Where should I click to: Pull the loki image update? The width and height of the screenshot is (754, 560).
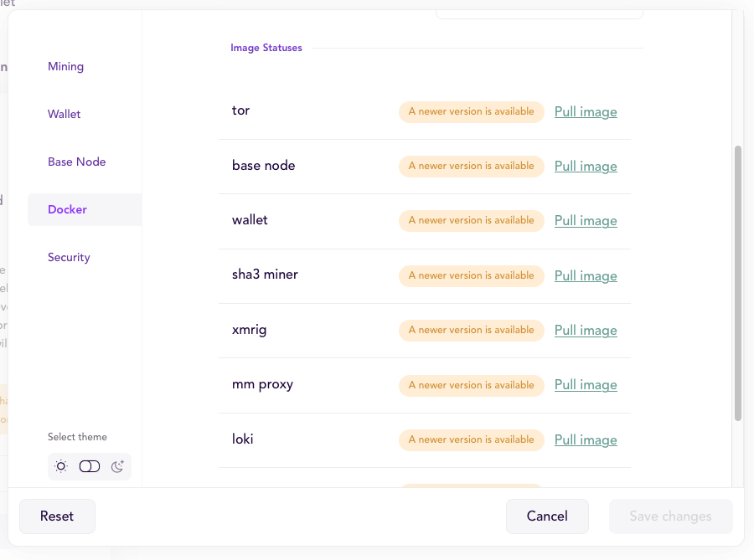pyautogui.click(x=585, y=439)
